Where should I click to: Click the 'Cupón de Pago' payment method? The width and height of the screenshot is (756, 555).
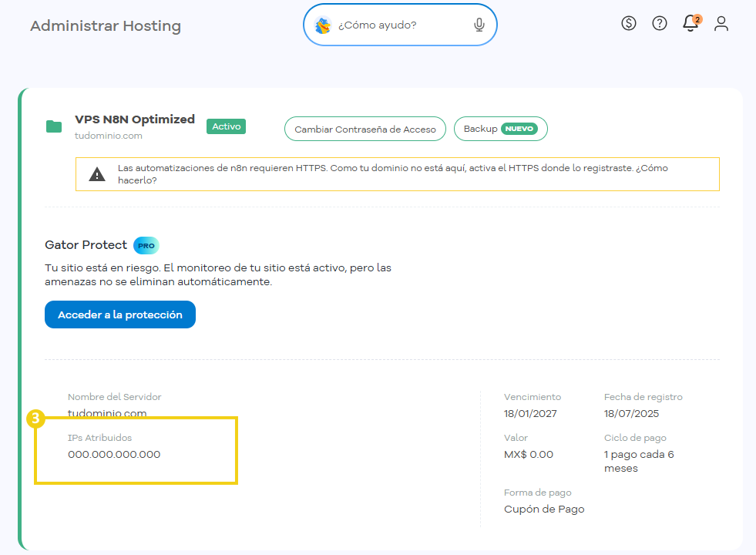(544, 510)
